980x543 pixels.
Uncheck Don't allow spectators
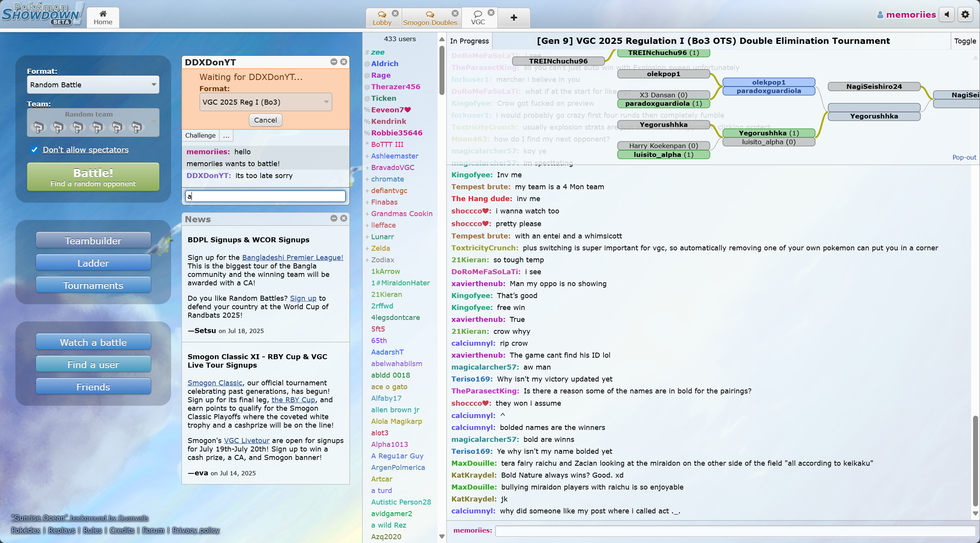[x=35, y=150]
